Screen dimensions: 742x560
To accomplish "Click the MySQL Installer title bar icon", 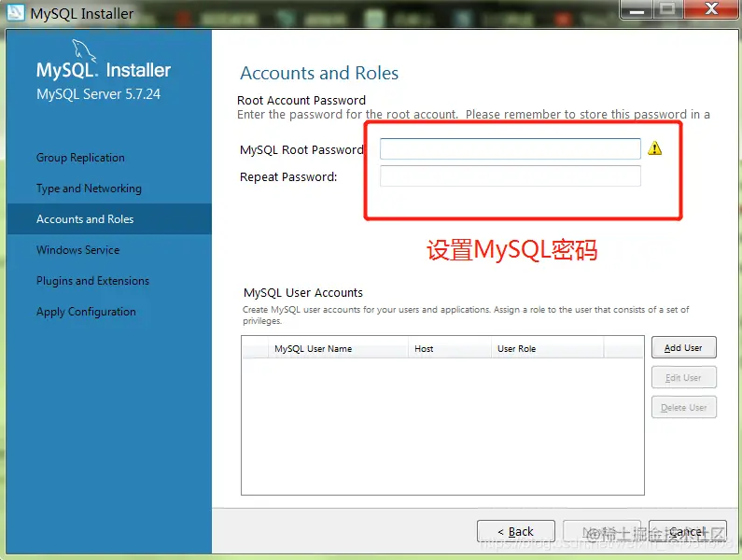I will (x=15, y=12).
